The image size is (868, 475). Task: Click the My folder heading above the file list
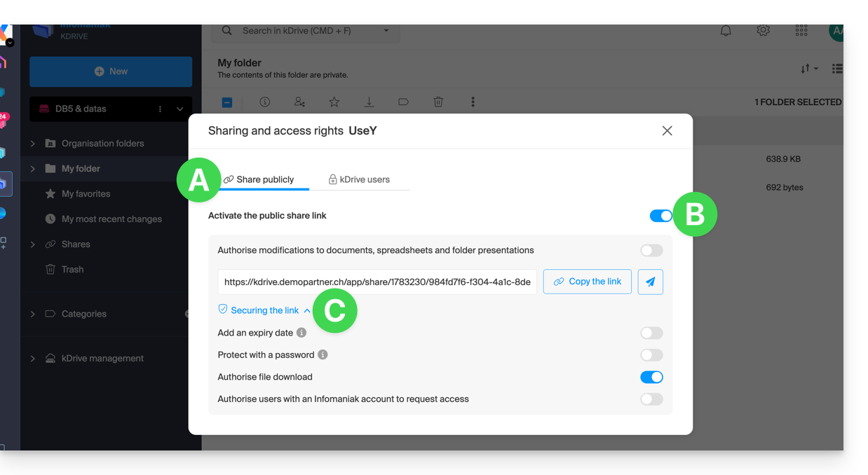pos(239,63)
